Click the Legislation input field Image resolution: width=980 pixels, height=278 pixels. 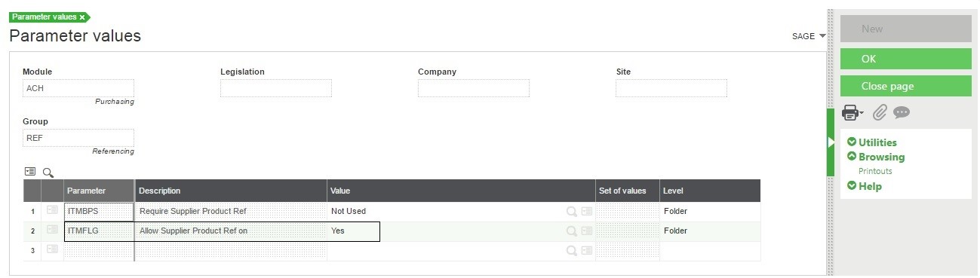pyautogui.click(x=276, y=88)
